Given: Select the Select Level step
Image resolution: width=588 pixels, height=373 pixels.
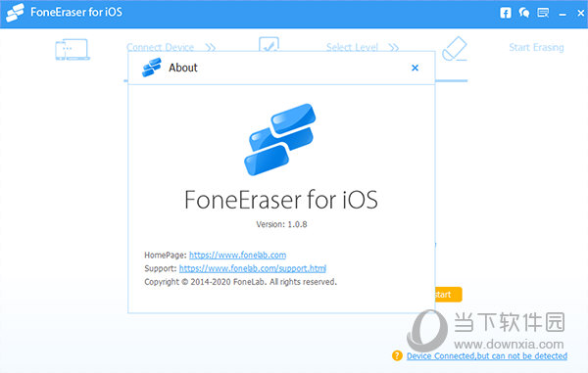Looking at the screenshot, I should click(352, 48).
